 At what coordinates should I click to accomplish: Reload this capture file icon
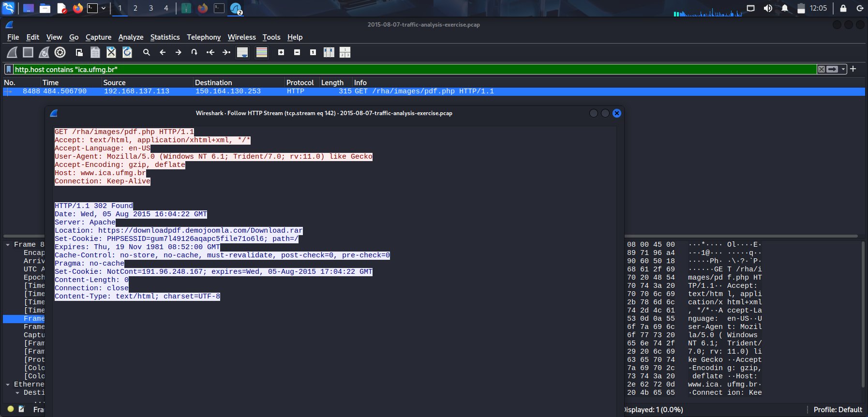pos(127,52)
